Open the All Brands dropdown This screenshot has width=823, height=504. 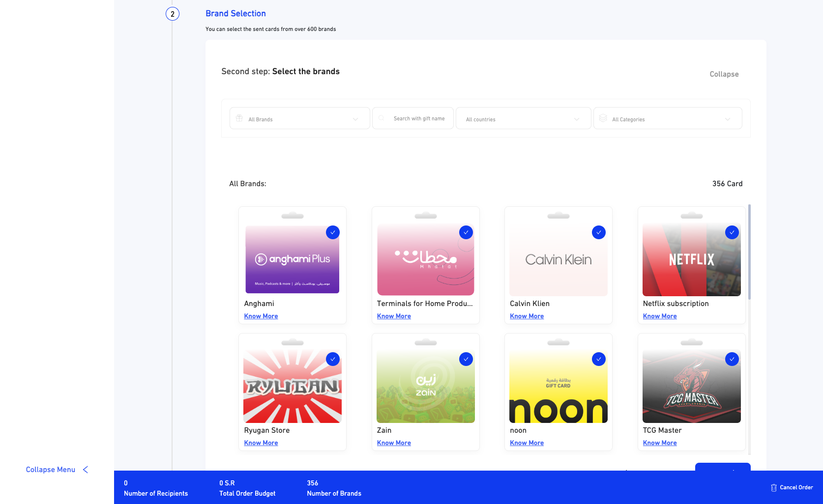point(300,118)
